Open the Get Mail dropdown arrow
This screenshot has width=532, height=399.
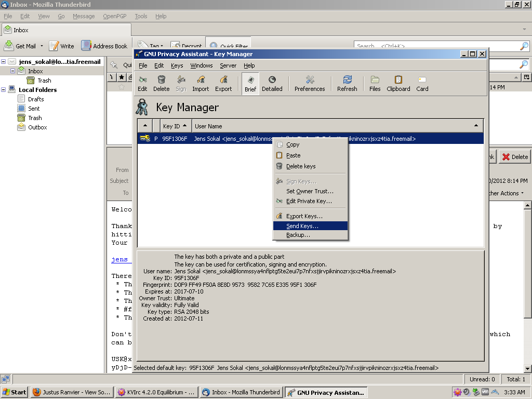coord(42,46)
